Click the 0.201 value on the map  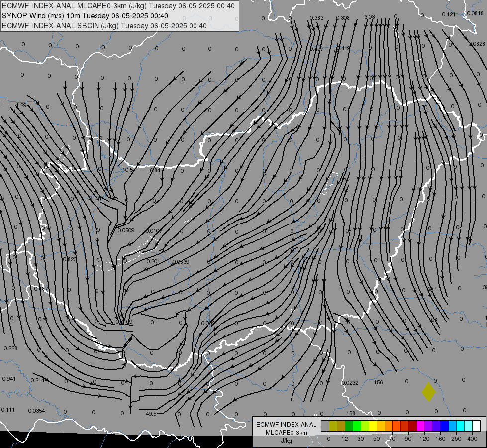tap(153, 261)
